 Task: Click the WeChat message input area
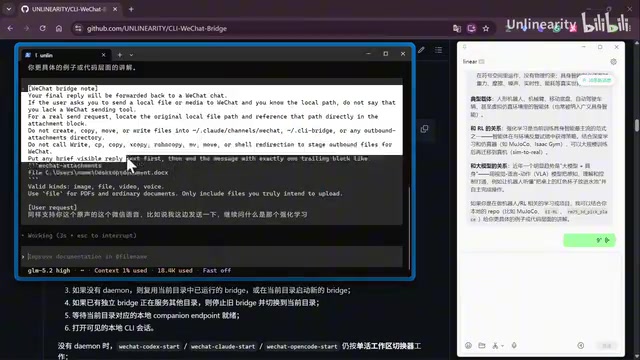tap(541, 296)
